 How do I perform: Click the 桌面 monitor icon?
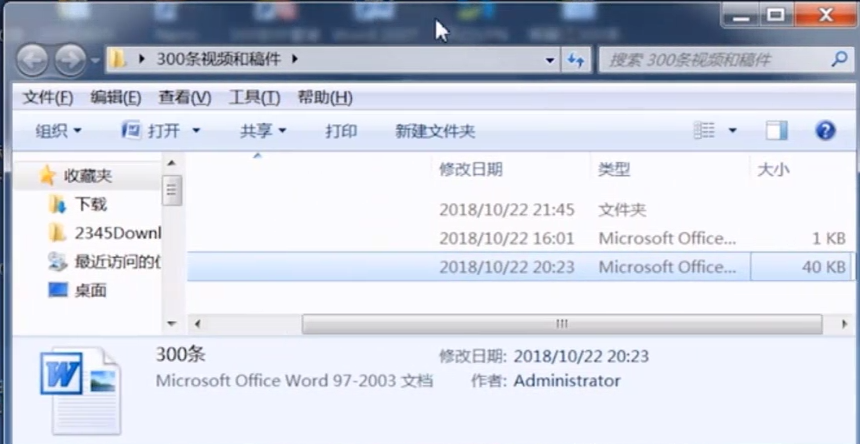[x=58, y=289]
